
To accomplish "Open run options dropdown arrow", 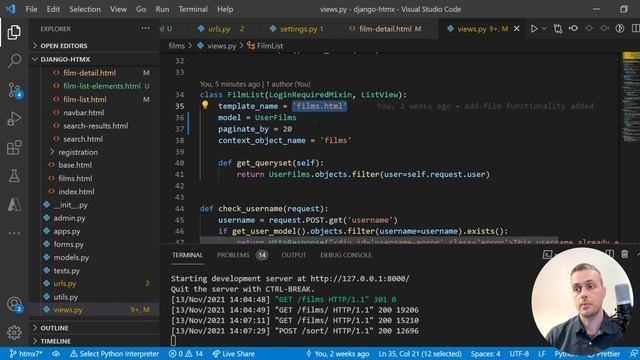I will [x=544, y=29].
